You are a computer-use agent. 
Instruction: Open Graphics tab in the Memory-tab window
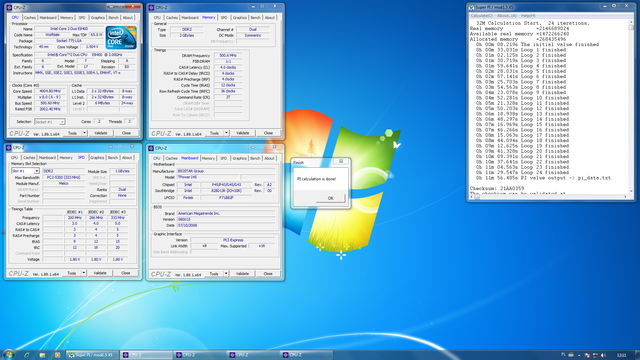click(240, 18)
